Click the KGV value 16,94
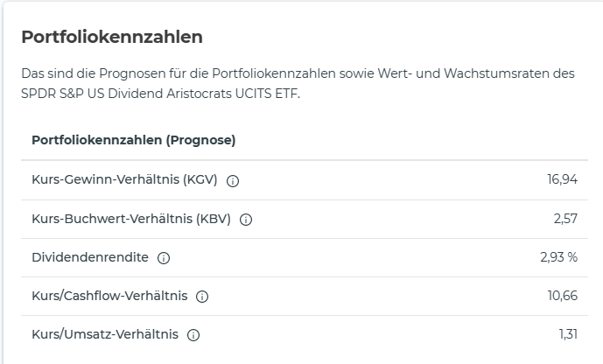The width and height of the screenshot is (603, 364). point(562,180)
